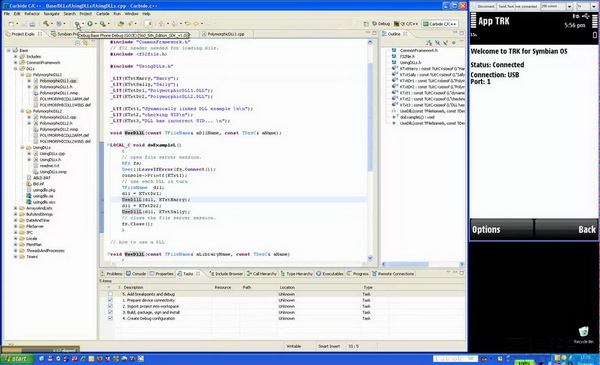Uncheck 'Import project into workspace' task checkbox

(x=110, y=306)
